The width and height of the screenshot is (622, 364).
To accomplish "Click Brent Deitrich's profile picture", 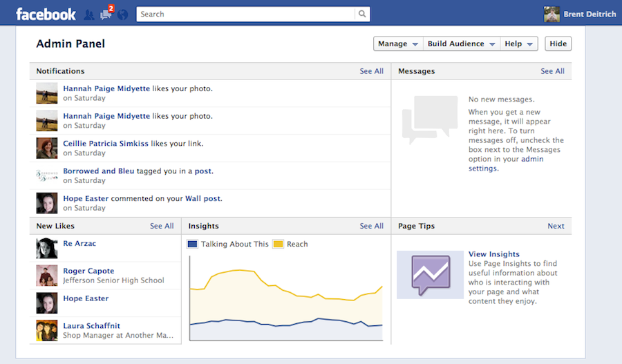I will (x=552, y=15).
